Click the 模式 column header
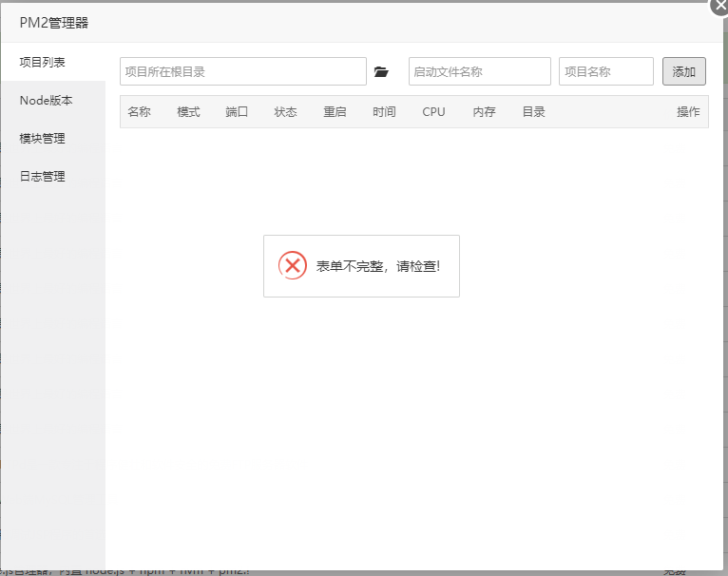Viewport: 728px width, 576px height. click(x=188, y=112)
